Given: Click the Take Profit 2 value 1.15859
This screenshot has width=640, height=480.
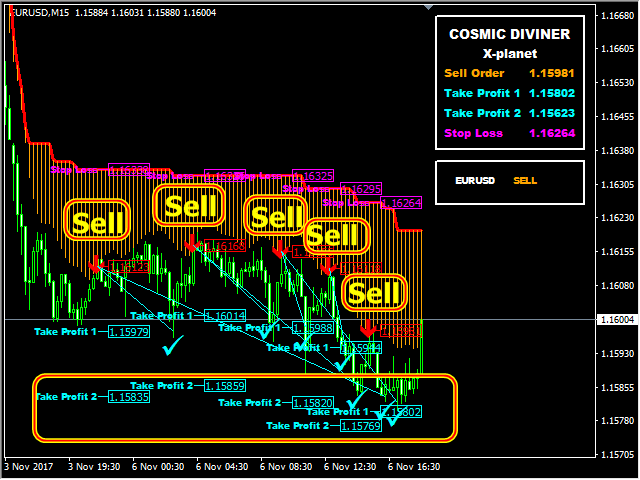Looking at the screenshot, I should [225, 386].
